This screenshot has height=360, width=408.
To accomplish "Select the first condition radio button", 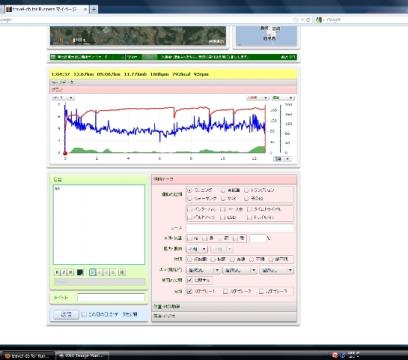I will tap(190, 259).
